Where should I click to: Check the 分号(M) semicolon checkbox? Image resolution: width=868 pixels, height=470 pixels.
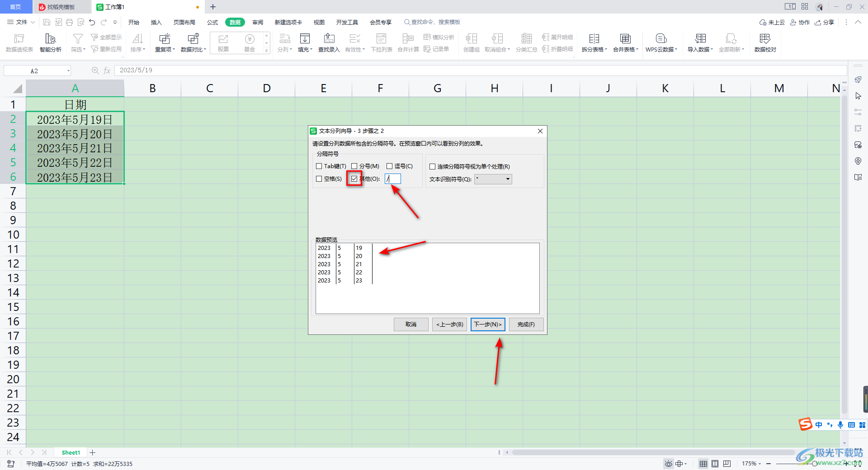[354, 166]
